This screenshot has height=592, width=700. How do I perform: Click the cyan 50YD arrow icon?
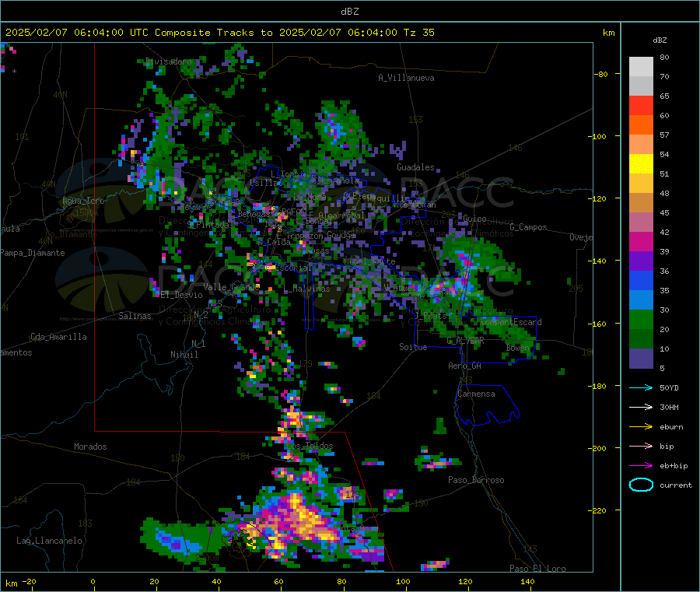click(x=641, y=387)
